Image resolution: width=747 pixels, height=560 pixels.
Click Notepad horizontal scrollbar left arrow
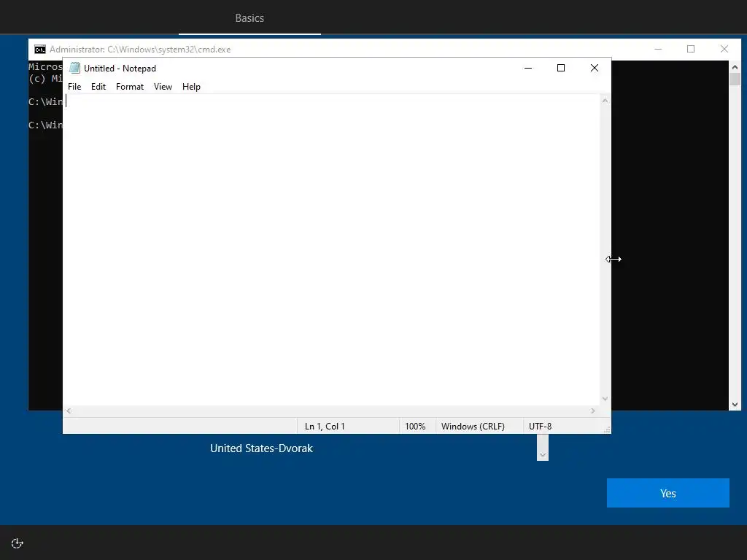click(69, 411)
